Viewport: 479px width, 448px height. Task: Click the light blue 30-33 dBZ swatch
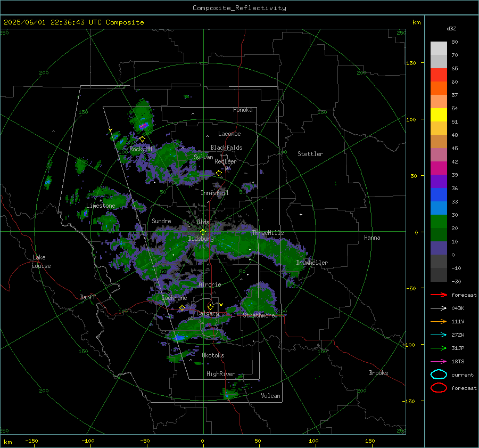click(x=439, y=208)
